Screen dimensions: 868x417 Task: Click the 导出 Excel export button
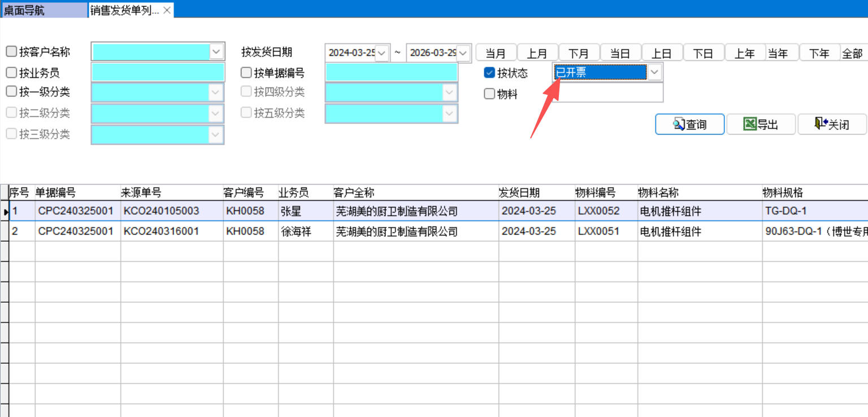(761, 124)
